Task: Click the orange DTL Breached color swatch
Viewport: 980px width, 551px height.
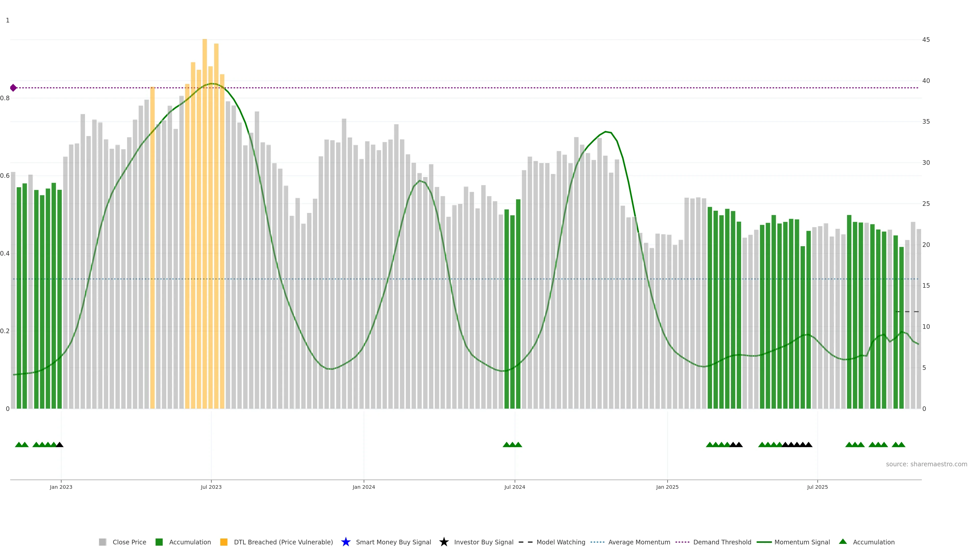Action: (x=224, y=542)
